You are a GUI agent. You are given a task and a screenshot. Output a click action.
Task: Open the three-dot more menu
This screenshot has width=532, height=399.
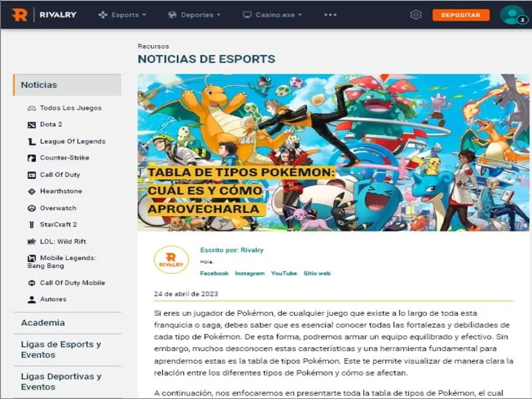[x=330, y=15]
